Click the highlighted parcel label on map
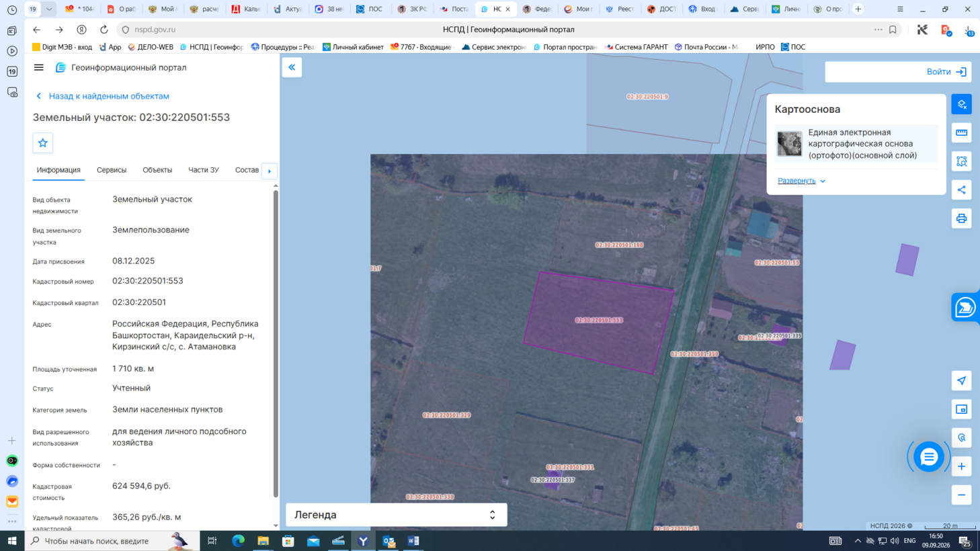Image resolution: width=980 pixels, height=551 pixels. point(599,320)
